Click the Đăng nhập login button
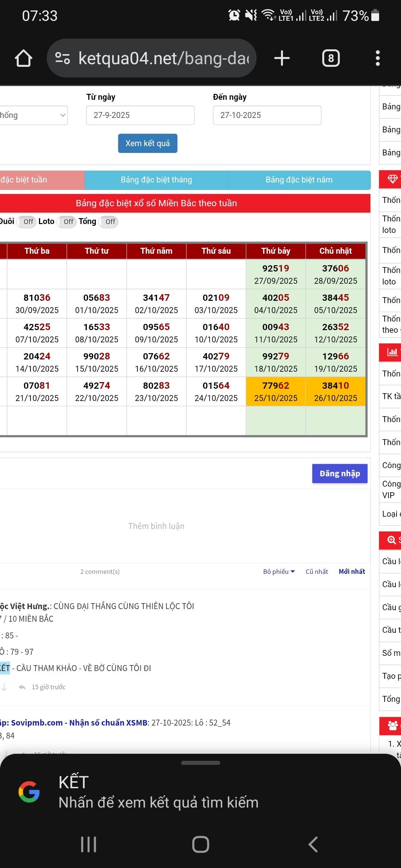401x868 pixels. 339,473
